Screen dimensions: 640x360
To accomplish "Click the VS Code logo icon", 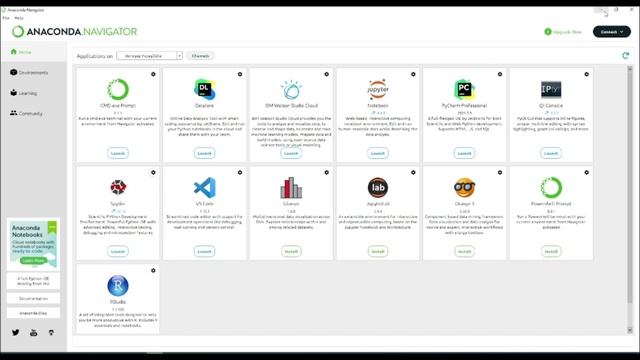I will tap(204, 187).
